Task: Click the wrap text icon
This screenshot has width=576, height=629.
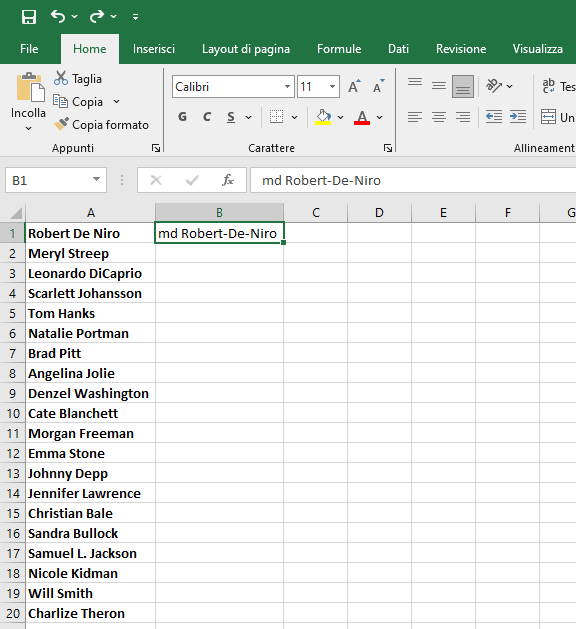Action: (548, 86)
